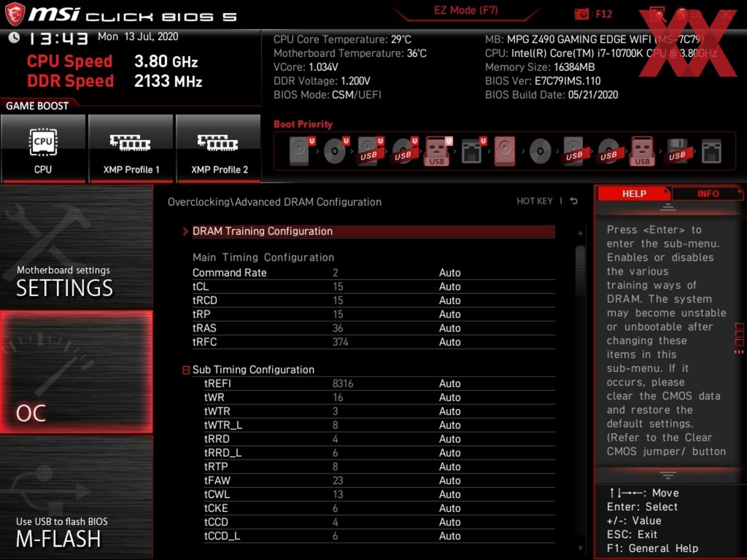This screenshot has width=747, height=560.
Task: Click the tRFC current value 374
Action: pos(341,341)
